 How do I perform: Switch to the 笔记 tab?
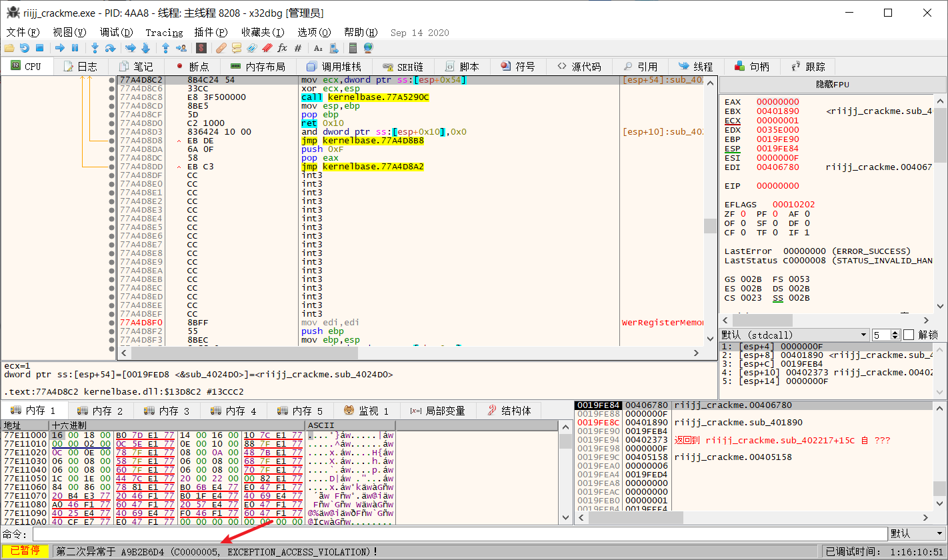pyautogui.click(x=136, y=67)
